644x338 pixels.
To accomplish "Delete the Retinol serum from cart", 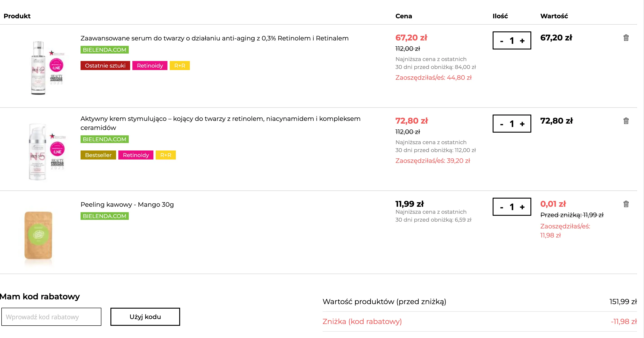I will click(626, 38).
